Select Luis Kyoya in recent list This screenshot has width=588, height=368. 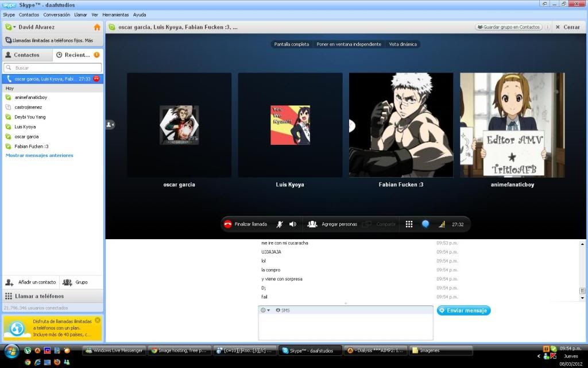tap(52, 126)
